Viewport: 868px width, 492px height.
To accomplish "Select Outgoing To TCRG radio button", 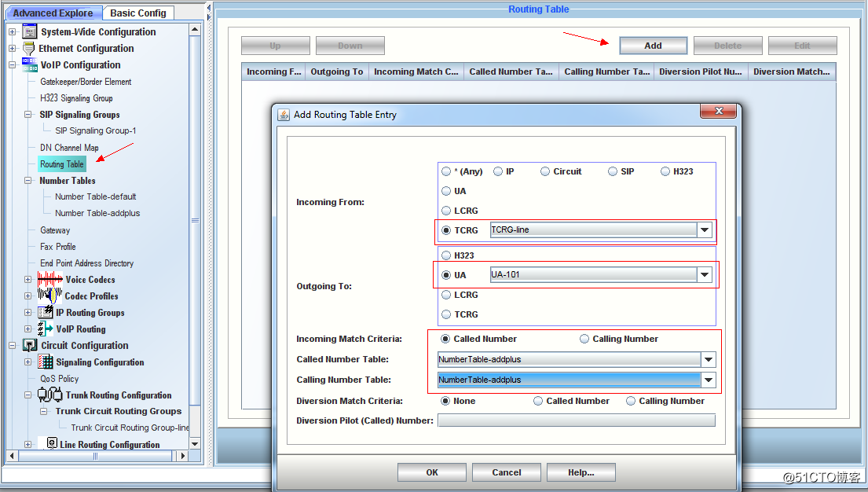I will pyautogui.click(x=446, y=314).
